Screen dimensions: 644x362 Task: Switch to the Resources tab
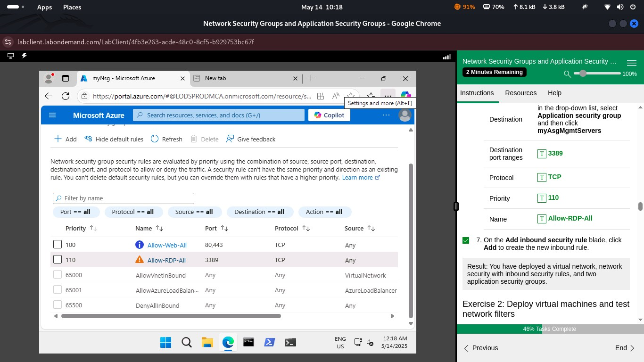pos(520,93)
